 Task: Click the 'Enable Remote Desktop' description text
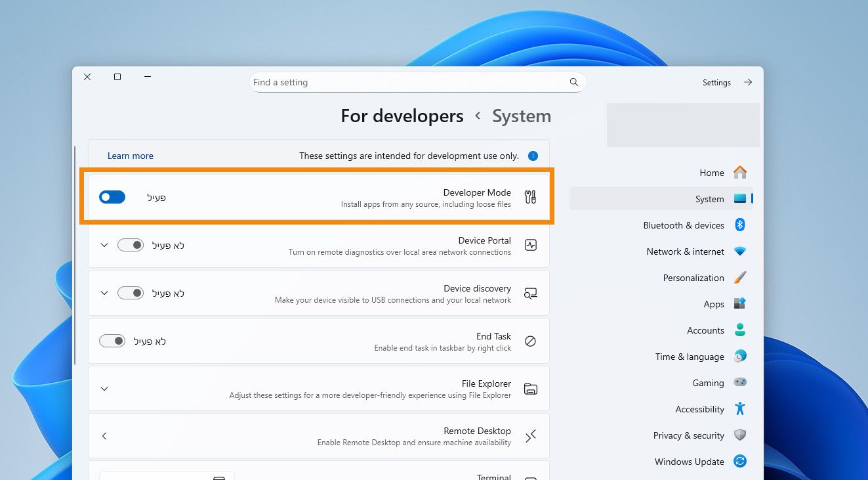point(414,443)
